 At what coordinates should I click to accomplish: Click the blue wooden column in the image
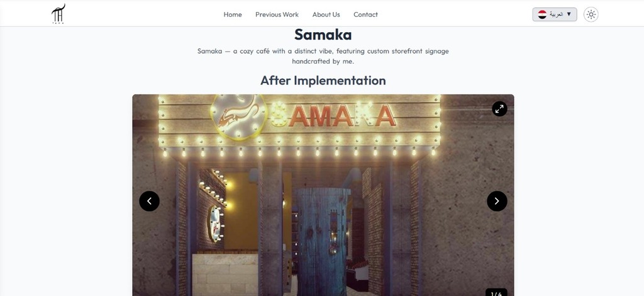pyautogui.click(x=323, y=242)
